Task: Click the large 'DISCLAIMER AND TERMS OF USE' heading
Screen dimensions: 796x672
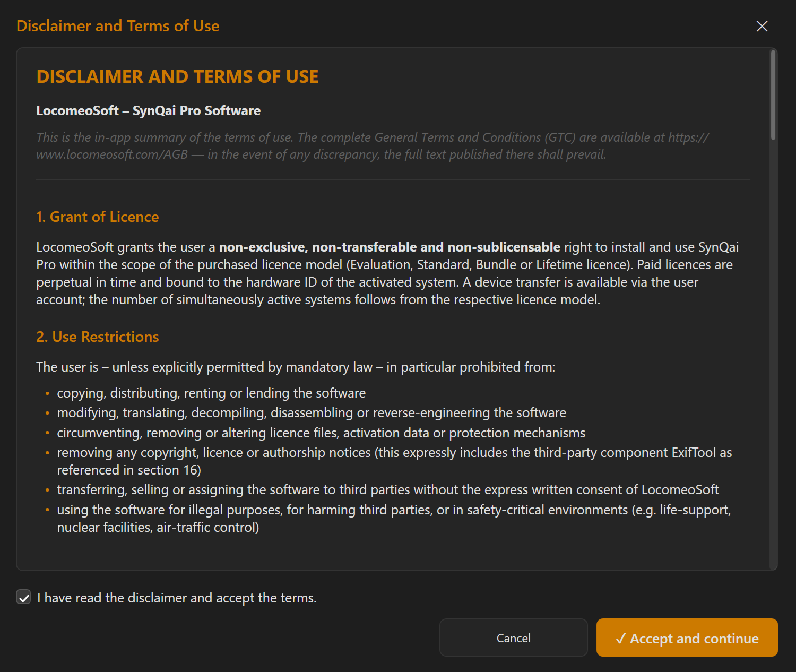Action: click(x=178, y=76)
